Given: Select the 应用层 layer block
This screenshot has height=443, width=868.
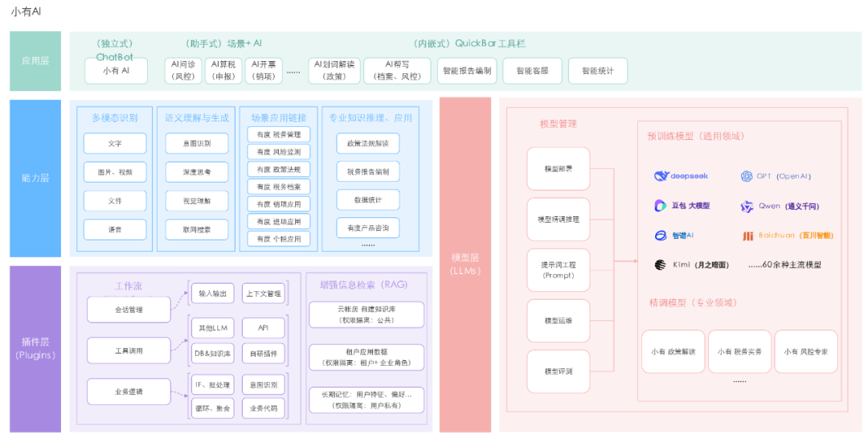Looking at the screenshot, I should (x=35, y=61).
